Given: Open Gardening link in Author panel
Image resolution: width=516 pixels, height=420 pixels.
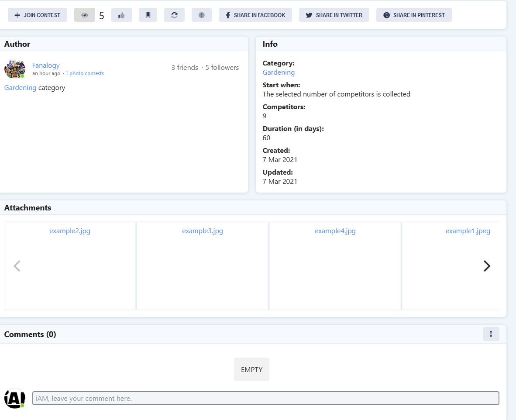Looking at the screenshot, I should [20, 88].
